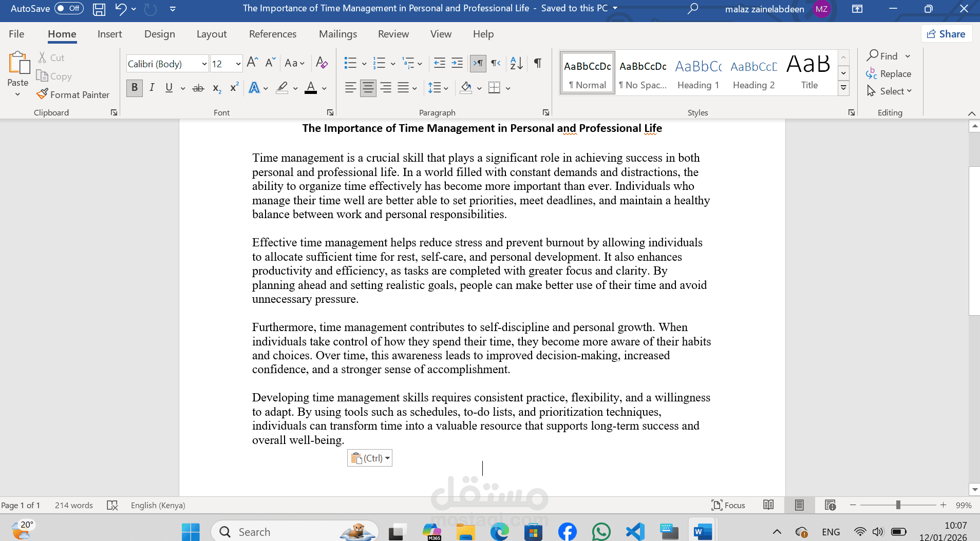Decrease font size with Shrink Font
This screenshot has height=541, width=980.
tap(271, 63)
